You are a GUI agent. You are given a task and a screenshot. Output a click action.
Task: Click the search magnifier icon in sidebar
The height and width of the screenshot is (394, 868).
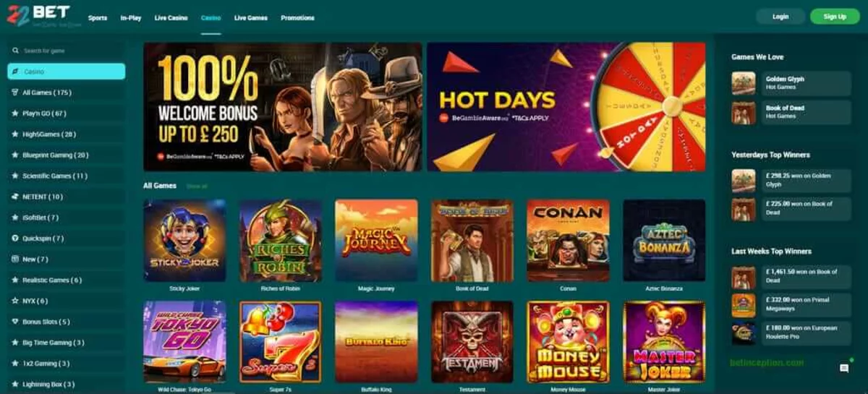click(x=15, y=51)
